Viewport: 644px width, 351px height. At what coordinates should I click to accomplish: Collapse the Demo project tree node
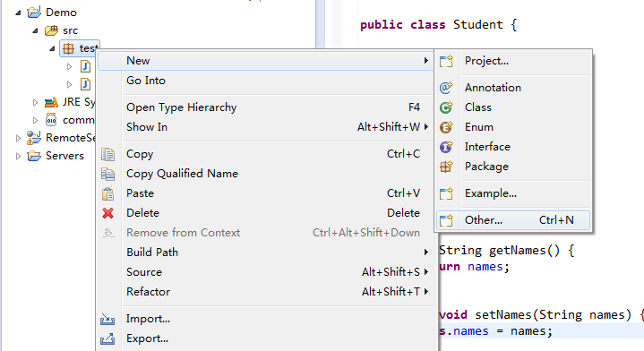point(18,13)
